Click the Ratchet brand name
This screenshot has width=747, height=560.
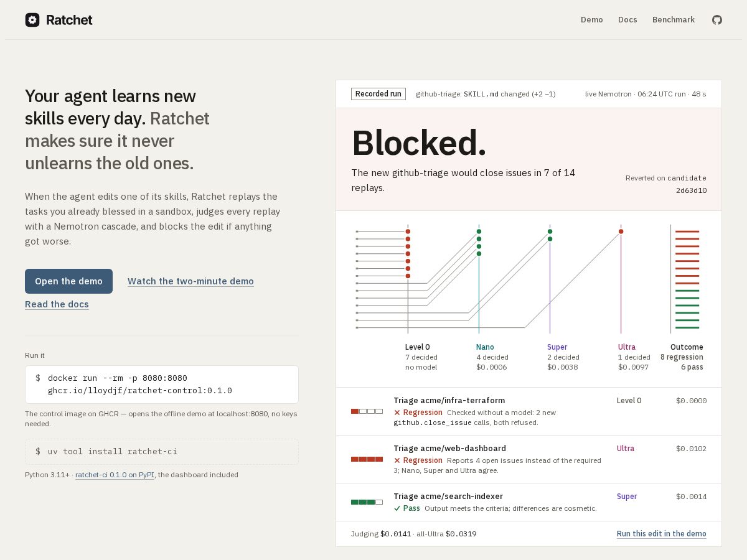pos(69,20)
